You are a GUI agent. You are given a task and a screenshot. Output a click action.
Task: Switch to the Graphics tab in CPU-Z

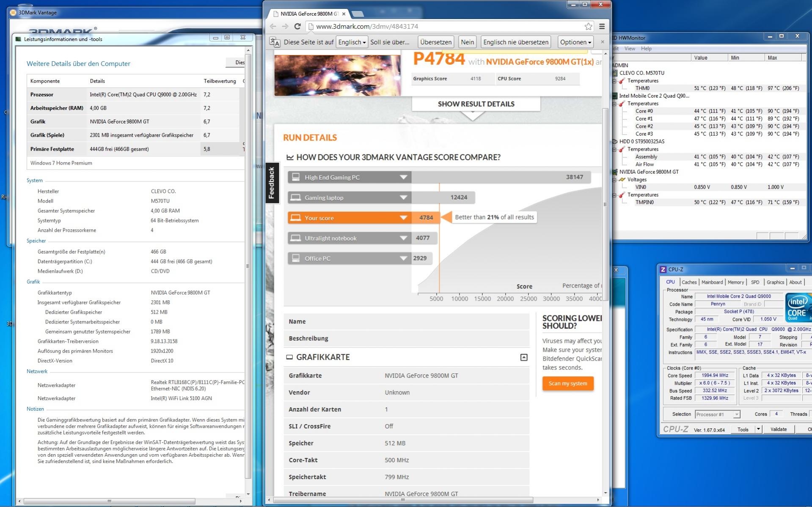pos(775,282)
